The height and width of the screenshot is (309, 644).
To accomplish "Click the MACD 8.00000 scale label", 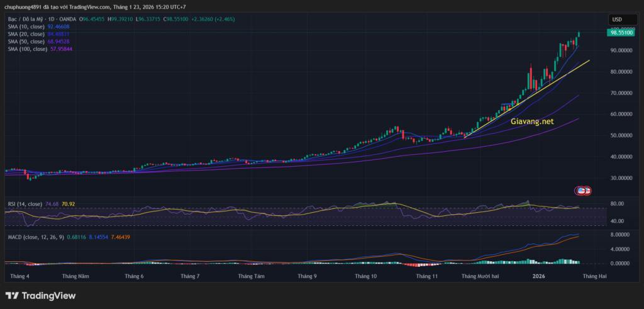I will [621, 234].
